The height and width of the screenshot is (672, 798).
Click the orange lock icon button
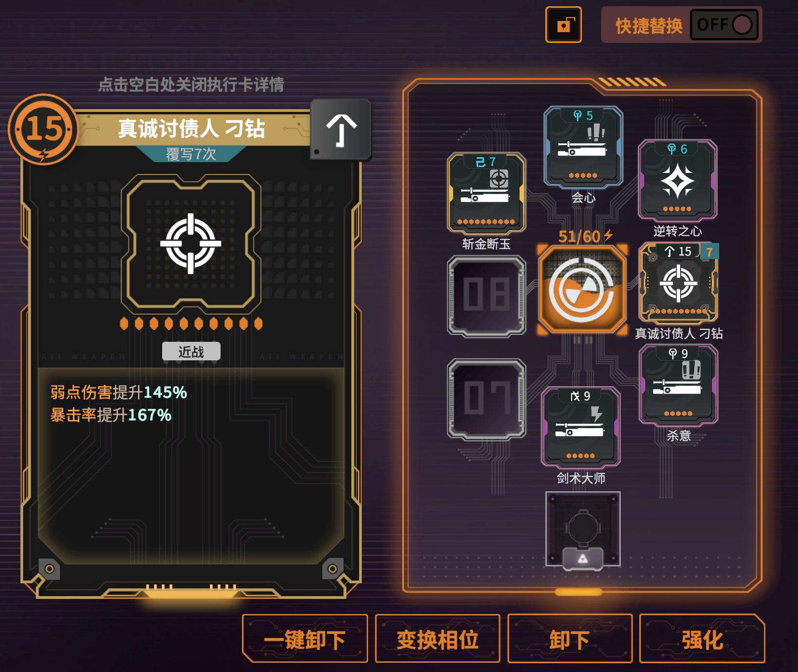(x=563, y=25)
